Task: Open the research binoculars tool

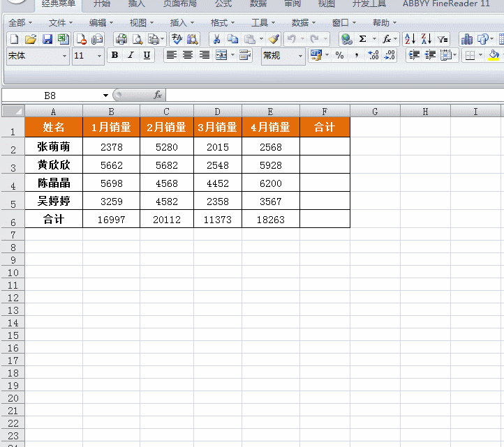Action: (x=193, y=39)
